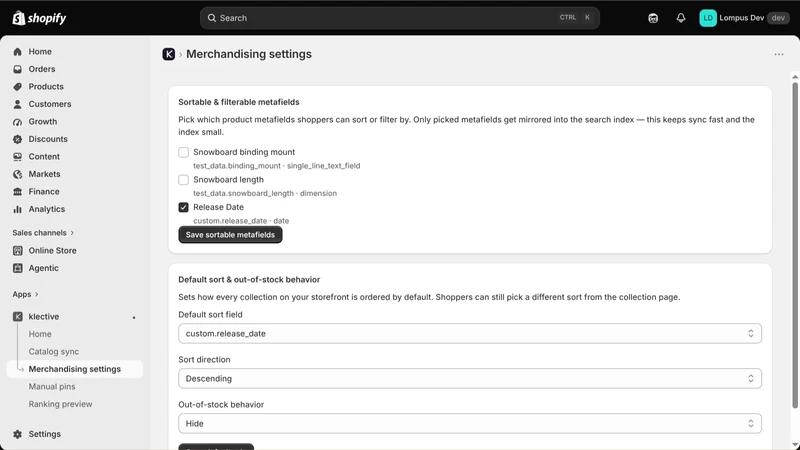
Task: Click Save sortable metafields button
Action: (230, 235)
